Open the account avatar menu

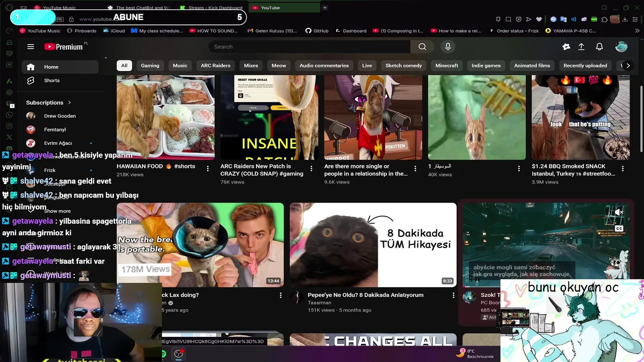click(x=621, y=47)
